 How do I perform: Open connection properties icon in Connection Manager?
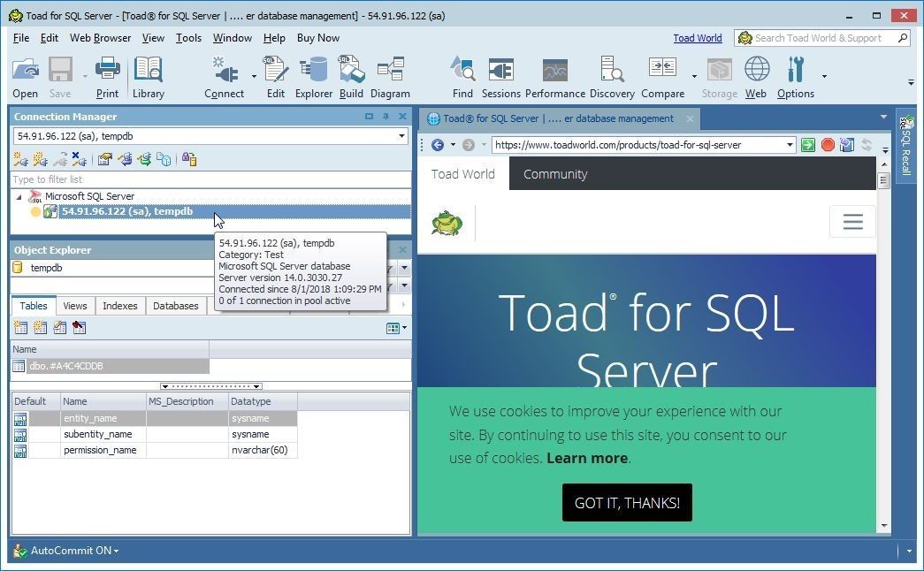point(105,159)
